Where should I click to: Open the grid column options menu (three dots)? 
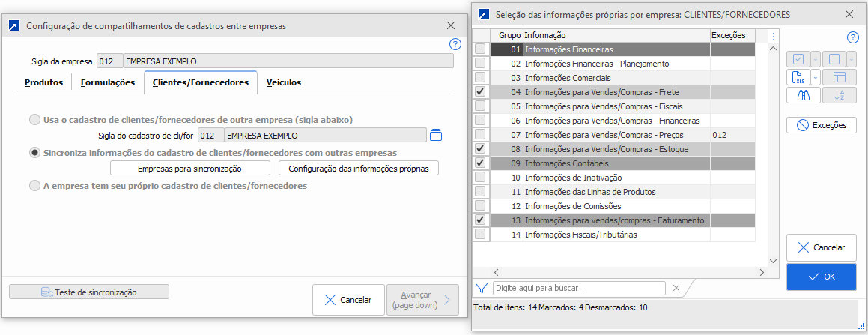[773, 35]
